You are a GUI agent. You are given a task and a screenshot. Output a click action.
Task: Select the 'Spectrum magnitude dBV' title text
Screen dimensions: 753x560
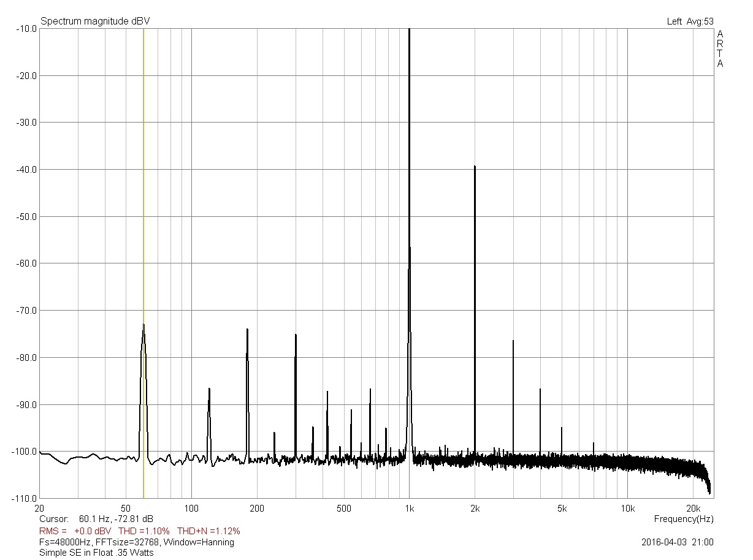coord(95,21)
